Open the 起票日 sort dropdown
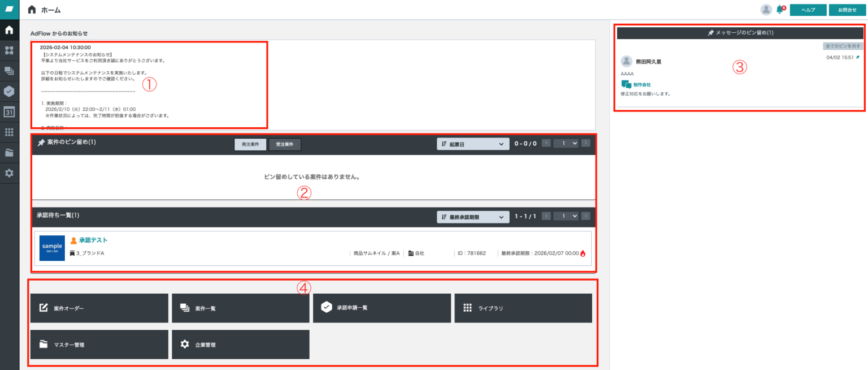This screenshot has height=370, width=868. [474, 144]
